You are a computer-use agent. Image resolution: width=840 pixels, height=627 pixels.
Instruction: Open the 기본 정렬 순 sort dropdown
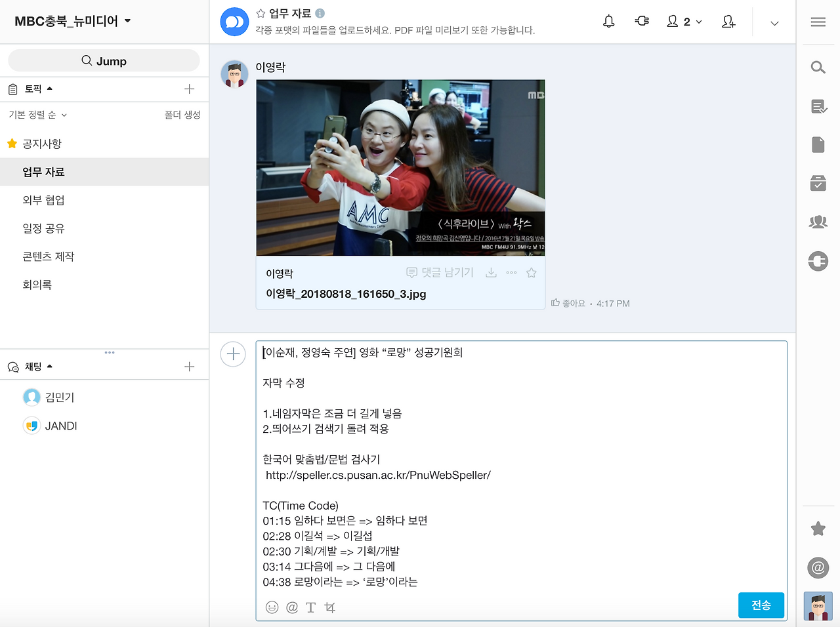36,114
